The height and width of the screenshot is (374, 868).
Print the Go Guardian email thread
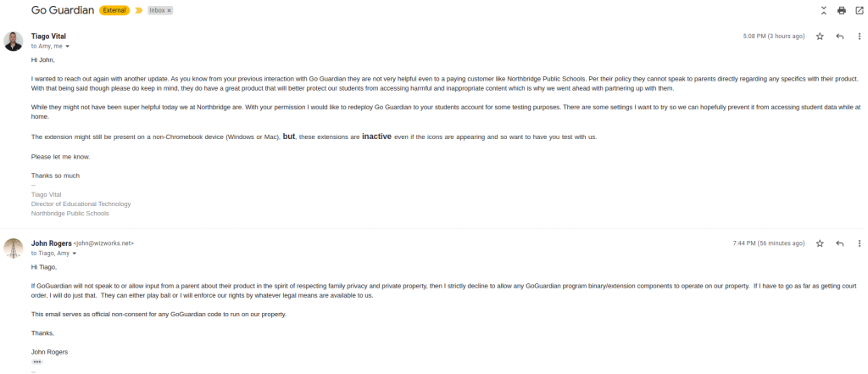[x=842, y=10]
